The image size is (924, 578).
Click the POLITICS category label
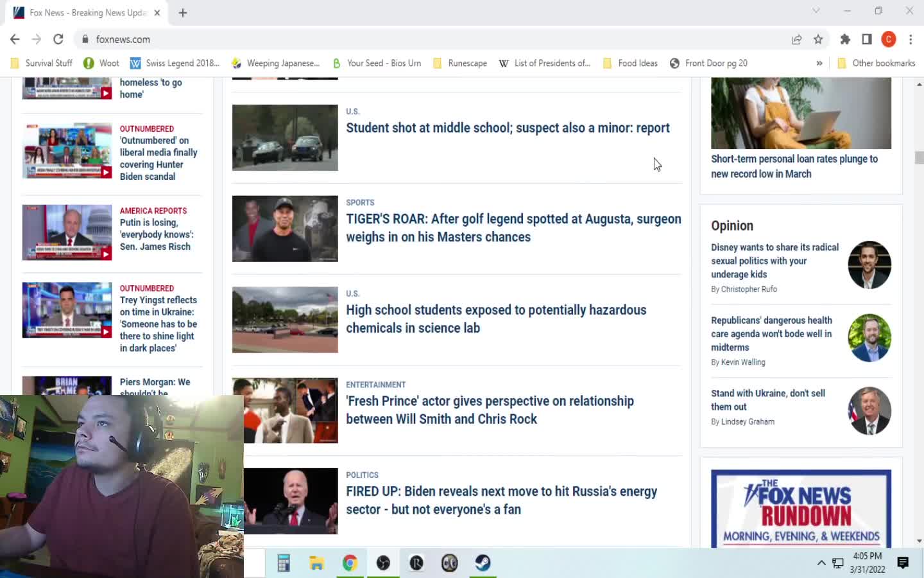click(362, 475)
